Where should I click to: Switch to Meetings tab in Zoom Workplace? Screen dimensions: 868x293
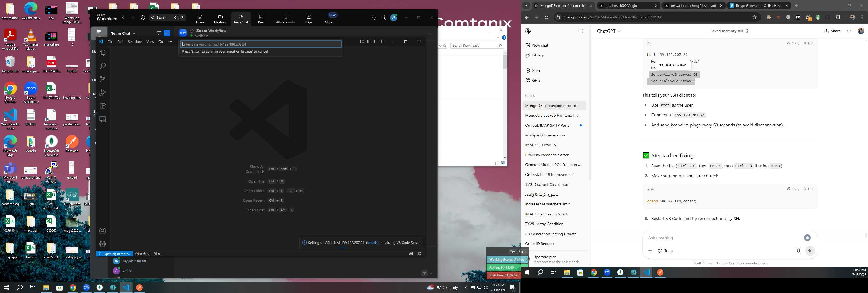pyautogui.click(x=220, y=19)
